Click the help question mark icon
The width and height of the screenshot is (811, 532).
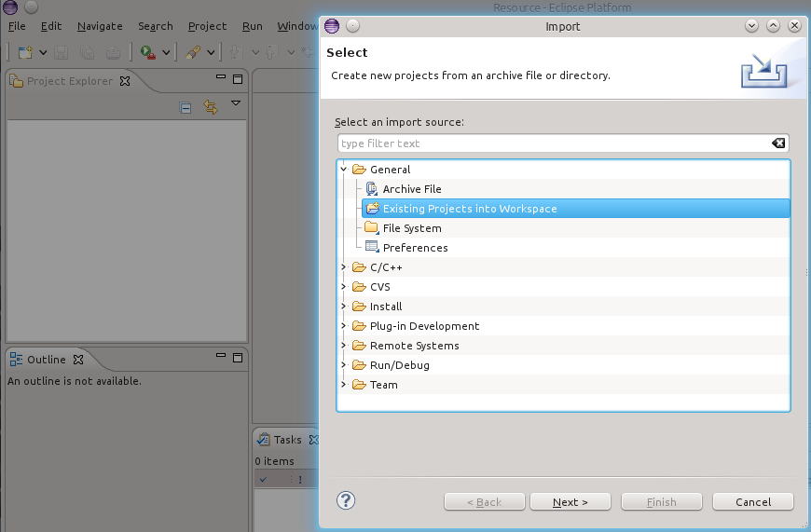[x=346, y=500]
